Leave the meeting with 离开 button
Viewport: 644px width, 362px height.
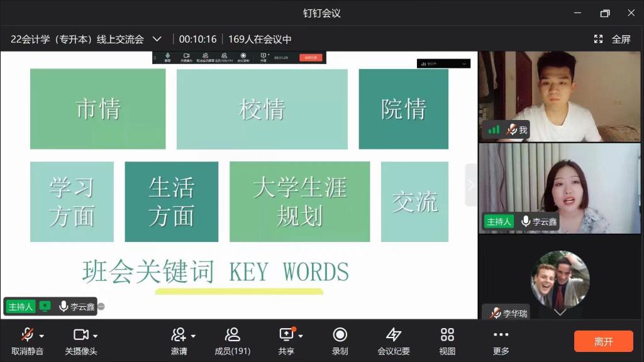coord(603,341)
